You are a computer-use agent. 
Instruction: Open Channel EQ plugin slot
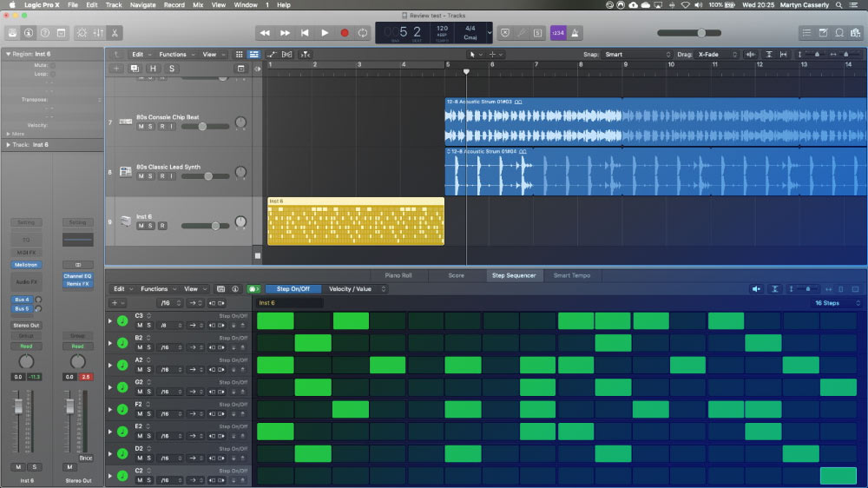(x=77, y=276)
